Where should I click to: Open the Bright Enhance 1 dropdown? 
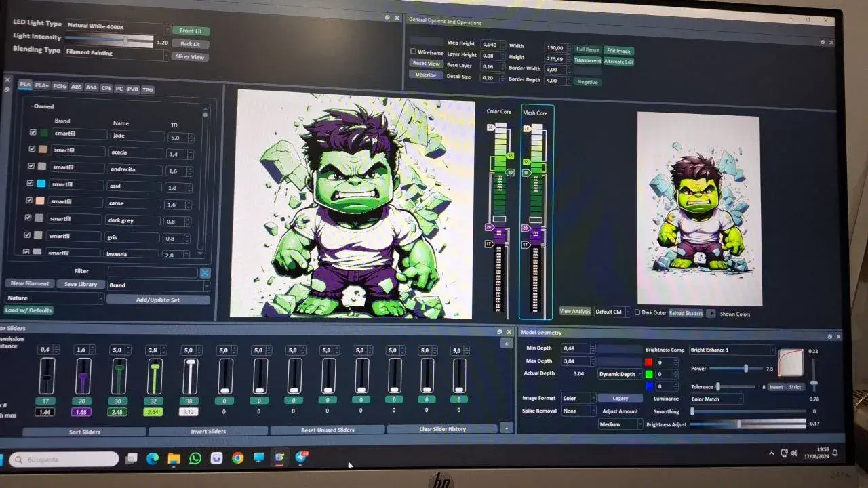click(732, 350)
